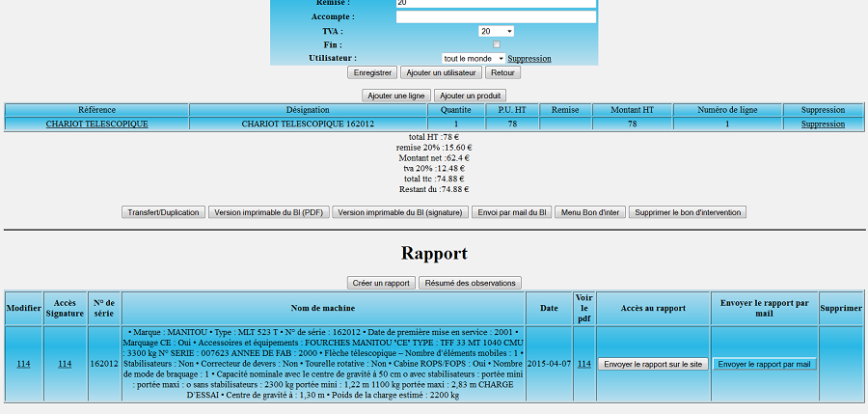The image size is (868, 414).
Task: Click Envoi par mail du BI
Action: [513, 212]
